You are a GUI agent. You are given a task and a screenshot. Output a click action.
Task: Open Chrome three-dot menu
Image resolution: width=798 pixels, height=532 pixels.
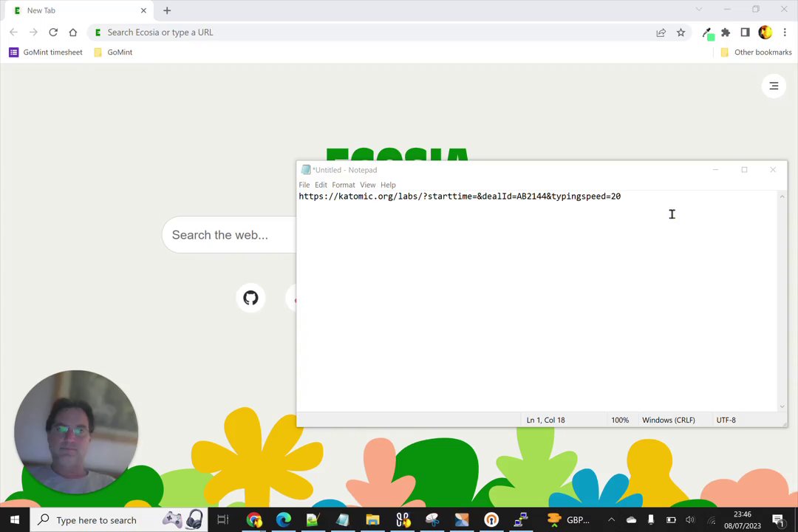785,32
